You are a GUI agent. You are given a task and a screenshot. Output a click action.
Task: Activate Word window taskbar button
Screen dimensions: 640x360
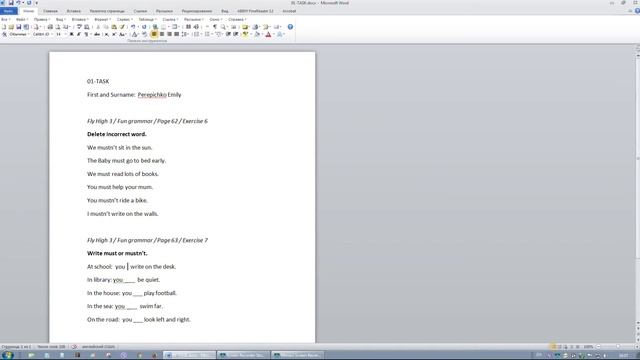[189, 355]
